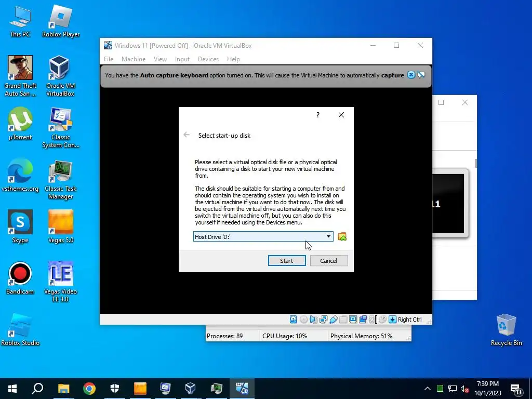Click the Windows 11 preview thumbnail behind
Image resolution: width=532 pixels, height=399 pixels.
450,203
